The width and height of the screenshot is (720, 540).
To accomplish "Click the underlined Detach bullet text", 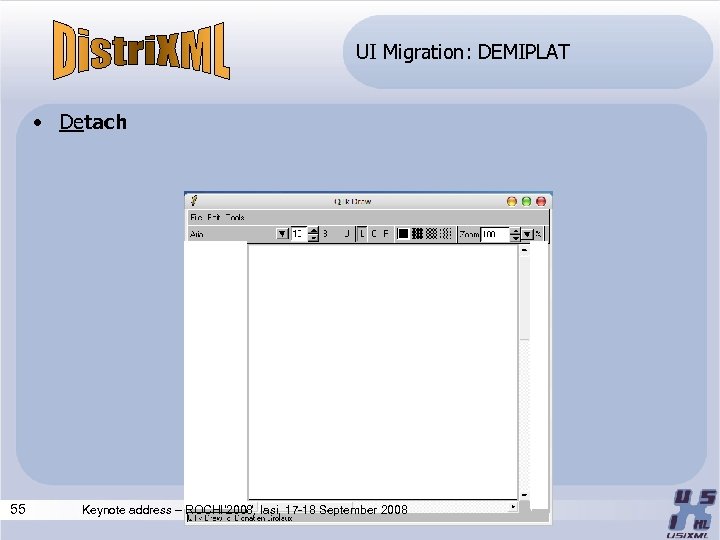I will (x=93, y=122).
